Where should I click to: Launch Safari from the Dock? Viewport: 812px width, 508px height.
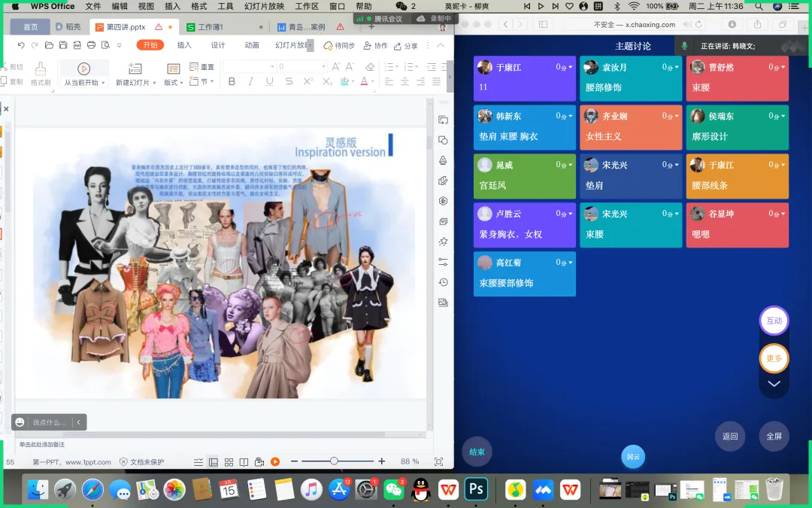[x=92, y=489]
